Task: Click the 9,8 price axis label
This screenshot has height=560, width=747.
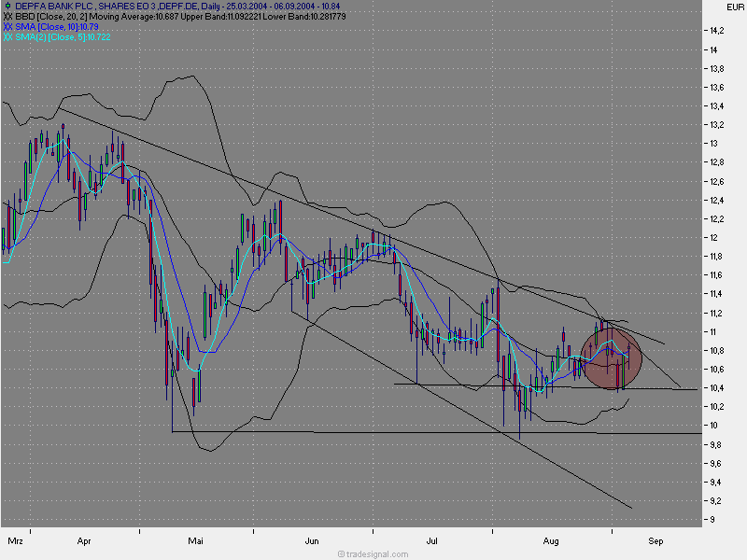Action: click(x=715, y=445)
